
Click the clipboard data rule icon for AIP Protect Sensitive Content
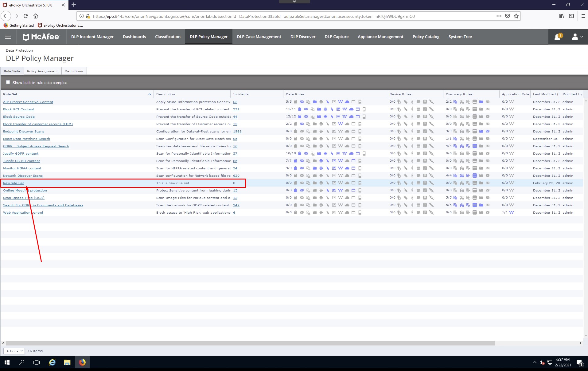295,102
